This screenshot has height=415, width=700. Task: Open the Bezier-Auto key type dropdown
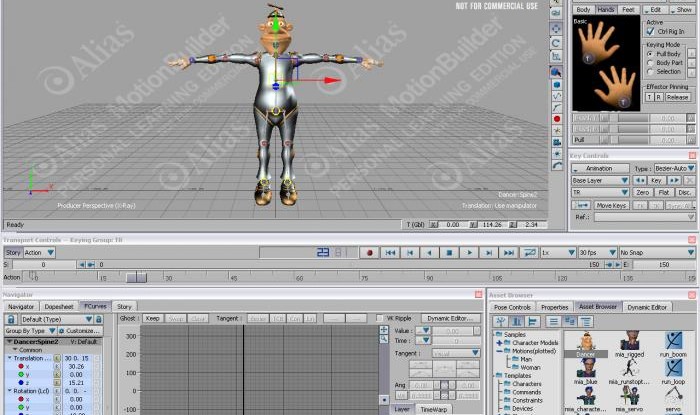click(x=675, y=168)
